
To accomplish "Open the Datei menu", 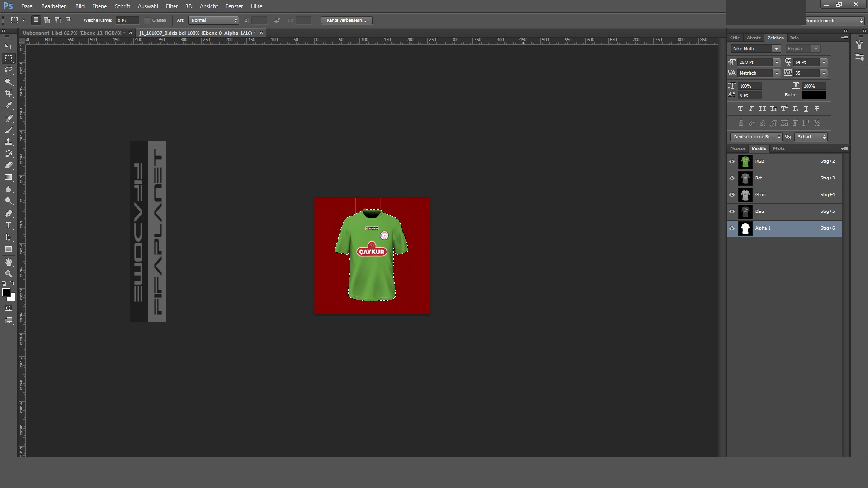I will [27, 6].
